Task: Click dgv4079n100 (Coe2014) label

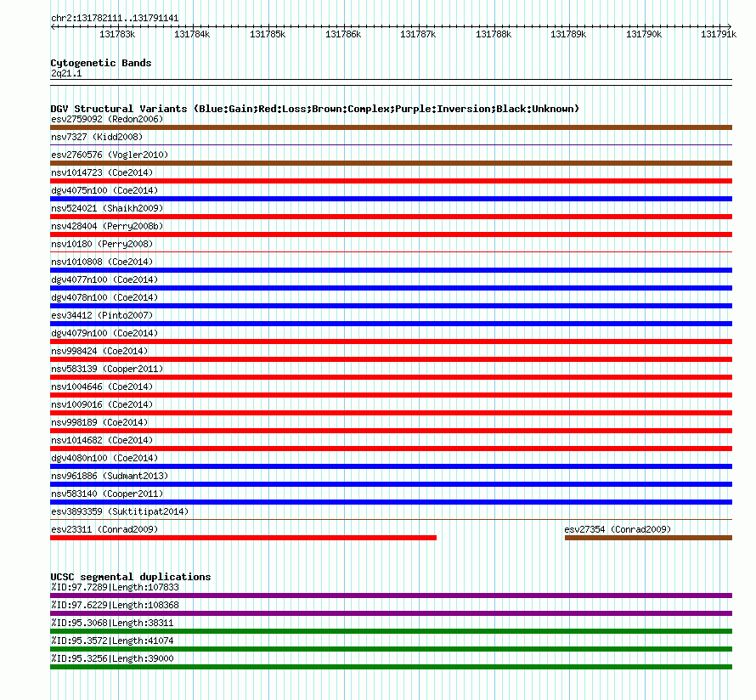Action: pyautogui.click(x=104, y=333)
